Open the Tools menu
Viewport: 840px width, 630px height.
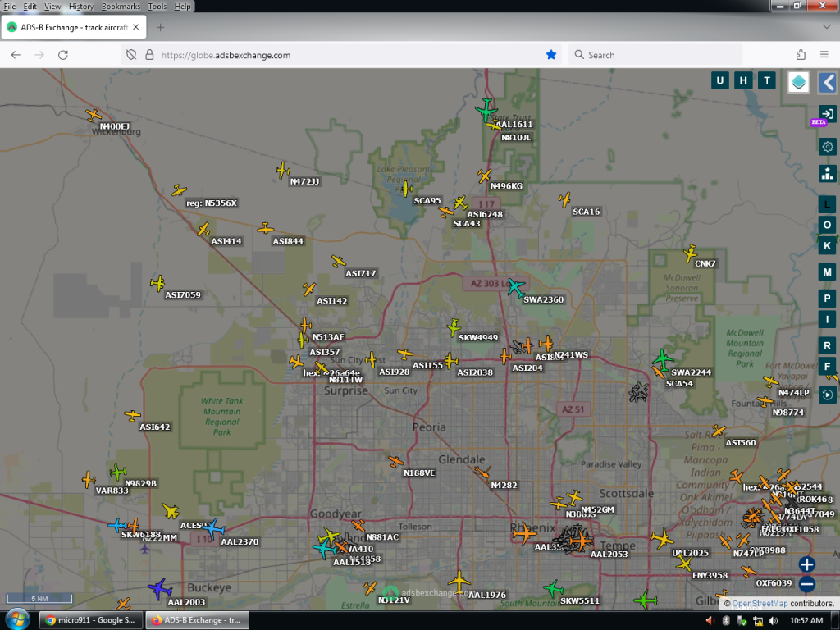(157, 7)
